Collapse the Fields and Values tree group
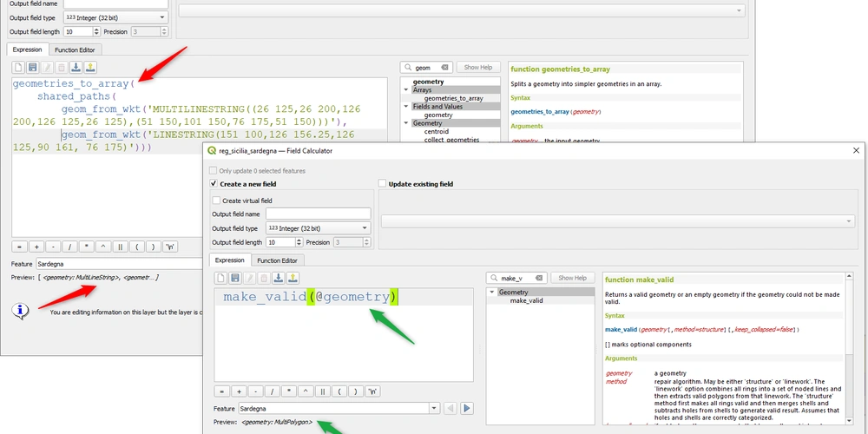The width and height of the screenshot is (868, 434). click(x=406, y=107)
